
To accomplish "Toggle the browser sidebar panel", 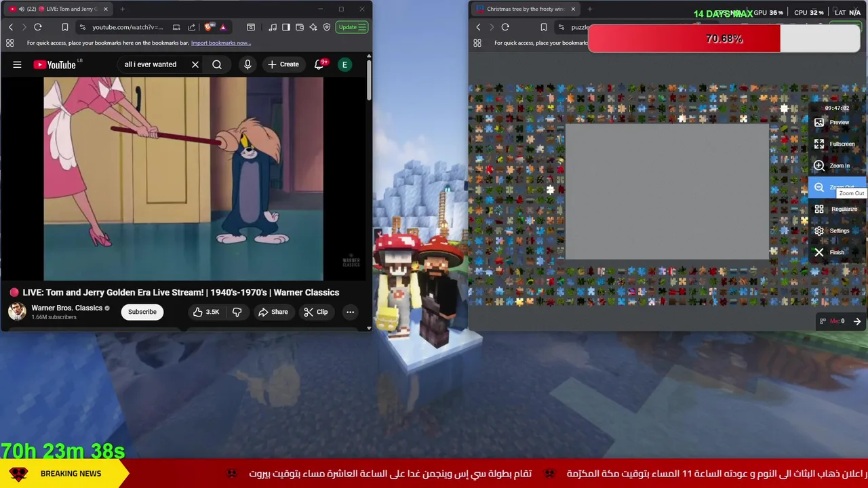I will [x=286, y=27].
